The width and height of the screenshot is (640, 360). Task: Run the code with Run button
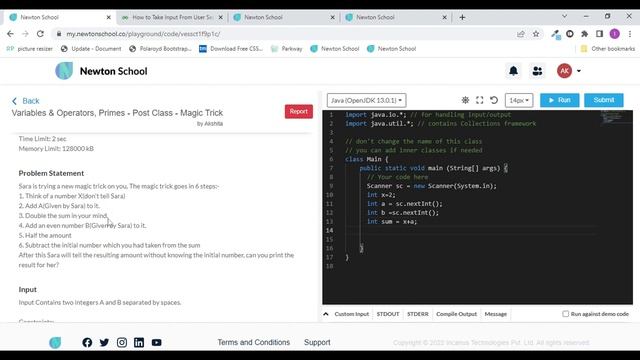click(x=560, y=100)
